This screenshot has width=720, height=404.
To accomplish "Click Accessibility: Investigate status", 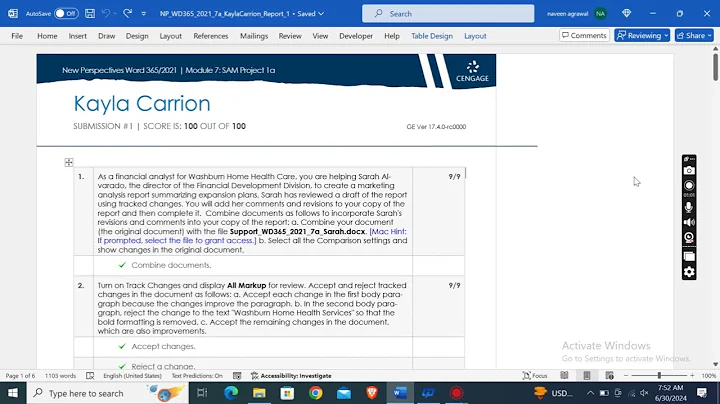I will [291, 376].
